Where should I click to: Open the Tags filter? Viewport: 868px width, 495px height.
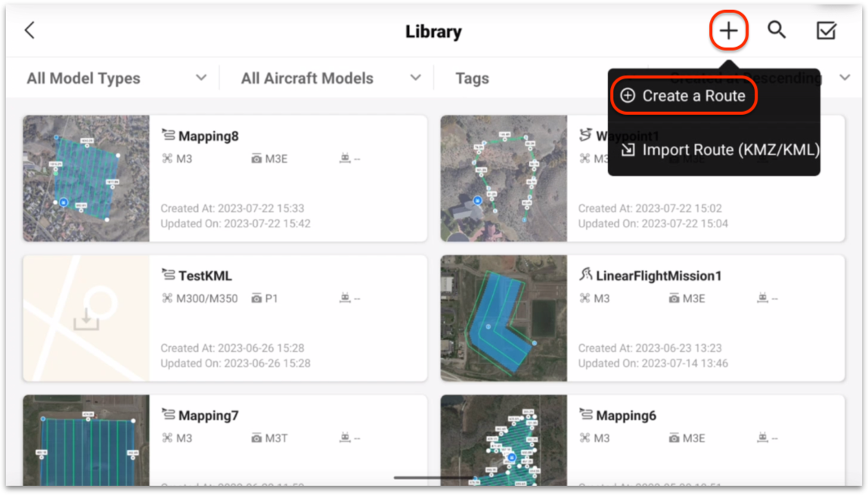473,79
